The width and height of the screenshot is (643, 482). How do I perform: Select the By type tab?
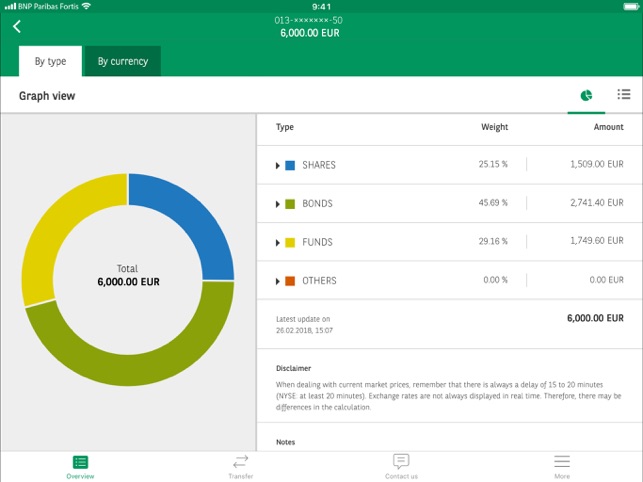(50, 61)
